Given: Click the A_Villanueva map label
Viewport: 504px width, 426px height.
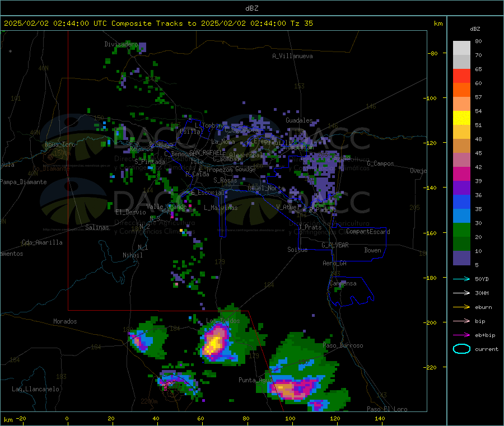Looking at the screenshot, I should coord(292,56).
